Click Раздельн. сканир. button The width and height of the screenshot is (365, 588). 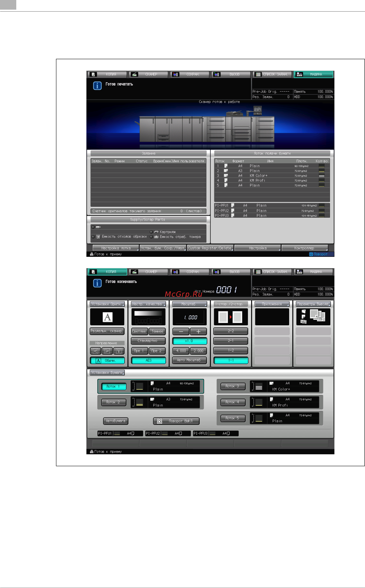coord(107,331)
